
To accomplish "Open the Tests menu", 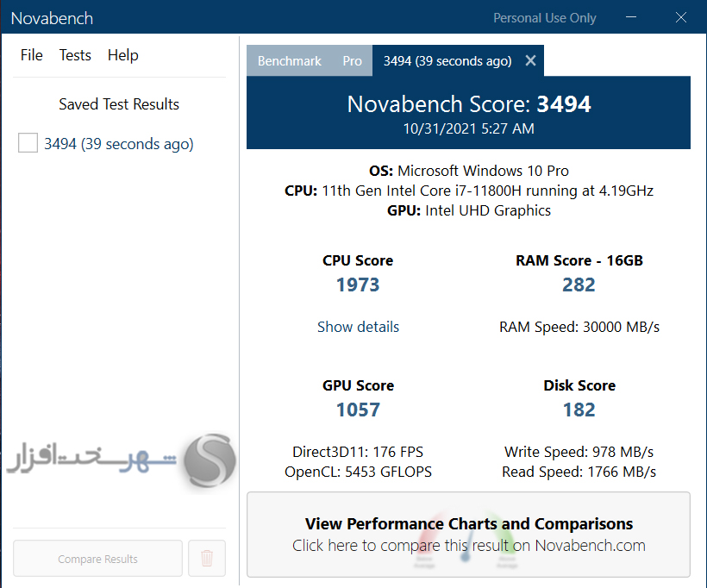I will (x=75, y=55).
